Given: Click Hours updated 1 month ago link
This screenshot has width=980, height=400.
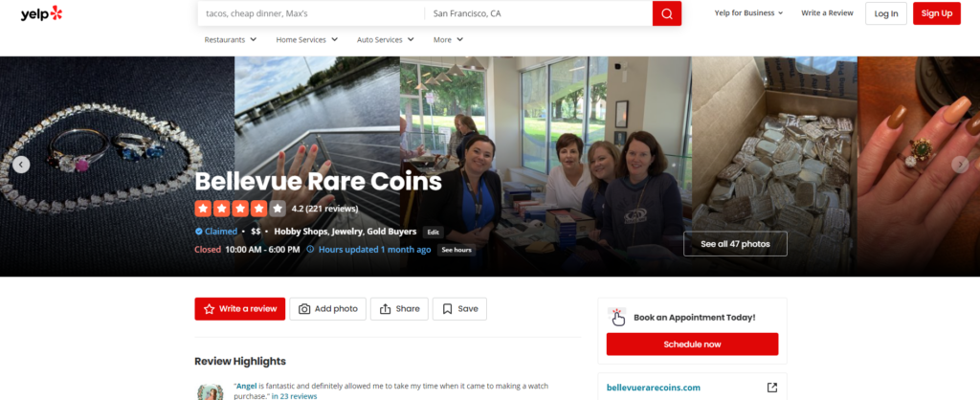Looking at the screenshot, I should pyautogui.click(x=375, y=250).
